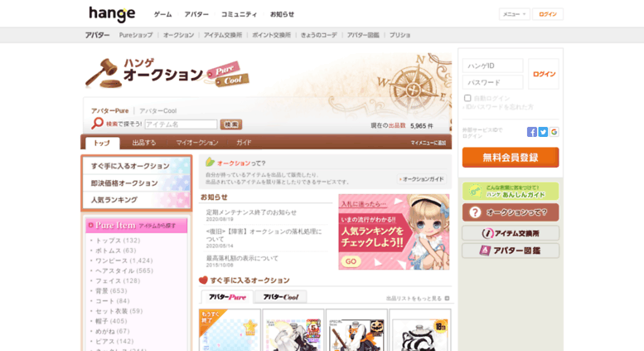644x351 pixels.
Task: Log in with Facebook icon
Action: [532, 132]
